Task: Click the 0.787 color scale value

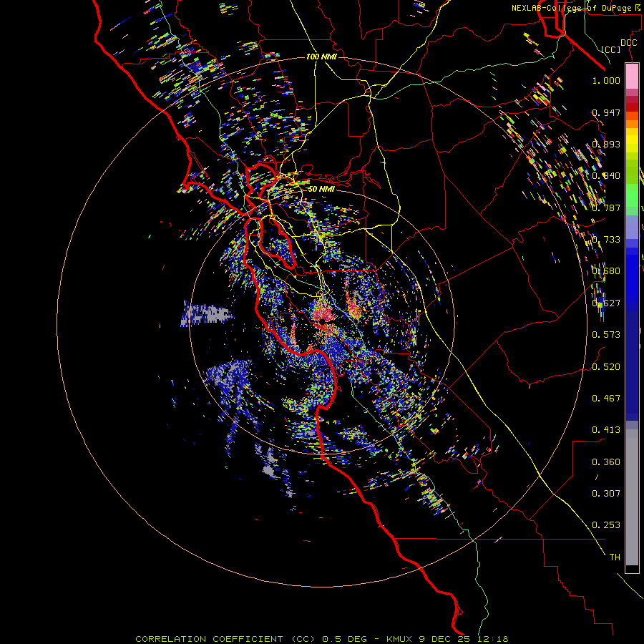Action: tap(606, 208)
